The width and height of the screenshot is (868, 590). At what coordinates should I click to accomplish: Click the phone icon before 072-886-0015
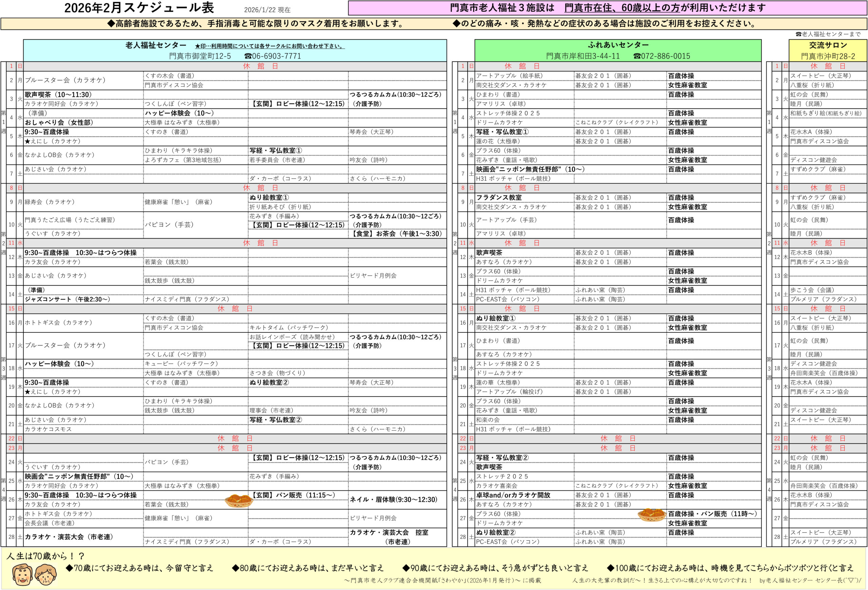(x=637, y=56)
